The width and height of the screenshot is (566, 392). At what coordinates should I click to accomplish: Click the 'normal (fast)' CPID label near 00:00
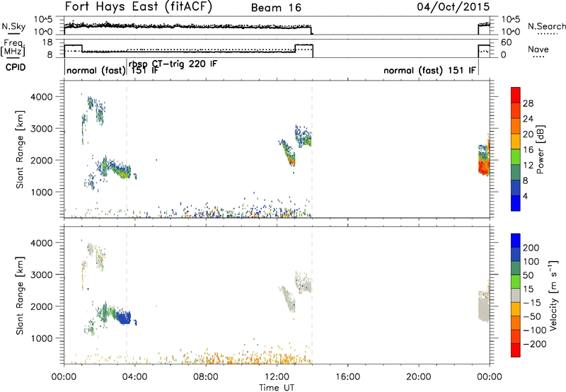[96, 70]
